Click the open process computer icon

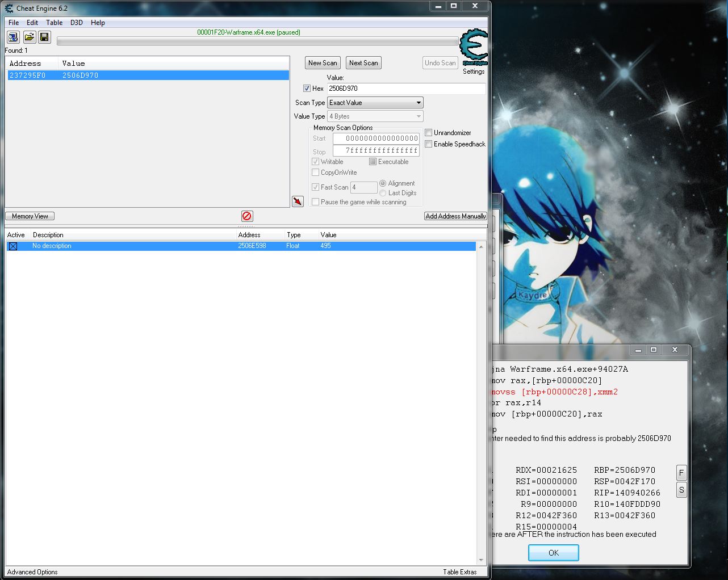point(13,37)
